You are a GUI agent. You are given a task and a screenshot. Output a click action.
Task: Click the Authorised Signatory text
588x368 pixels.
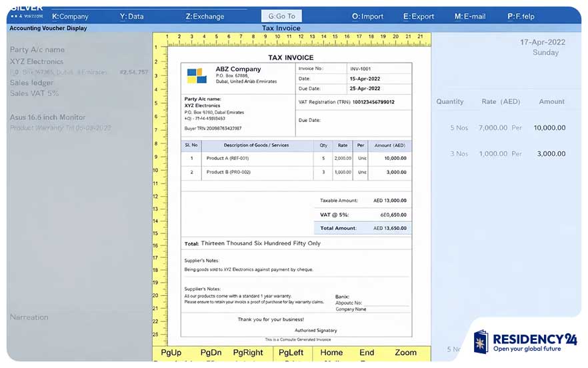(x=316, y=331)
